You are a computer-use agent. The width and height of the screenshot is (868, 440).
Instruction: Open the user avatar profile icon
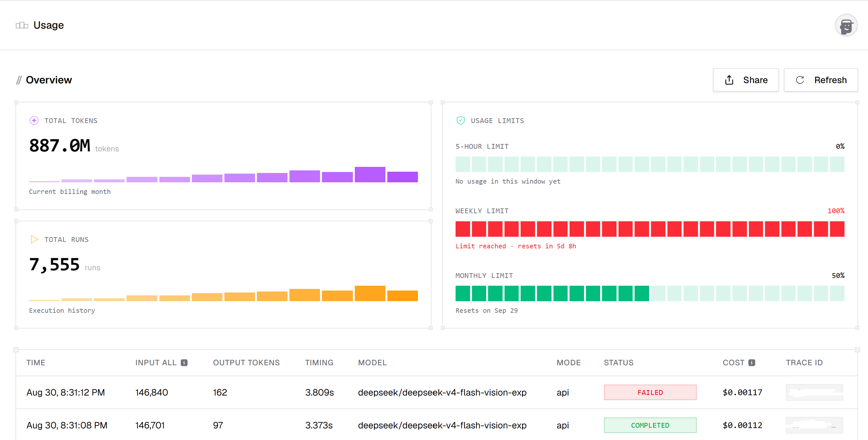click(846, 25)
